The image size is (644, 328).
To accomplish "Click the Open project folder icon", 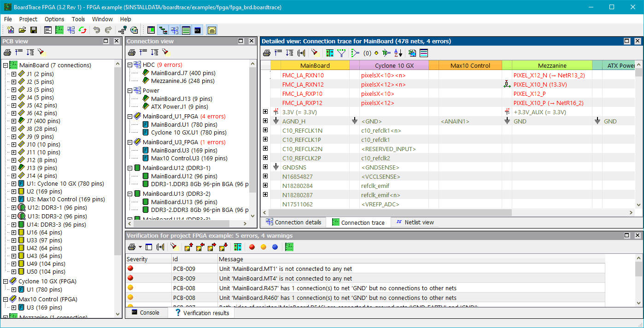I will 22,30.
